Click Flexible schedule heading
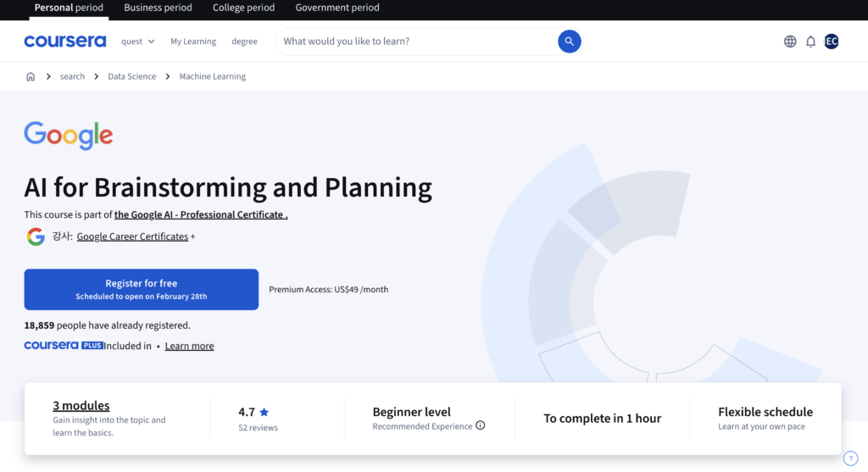 point(765,412)
